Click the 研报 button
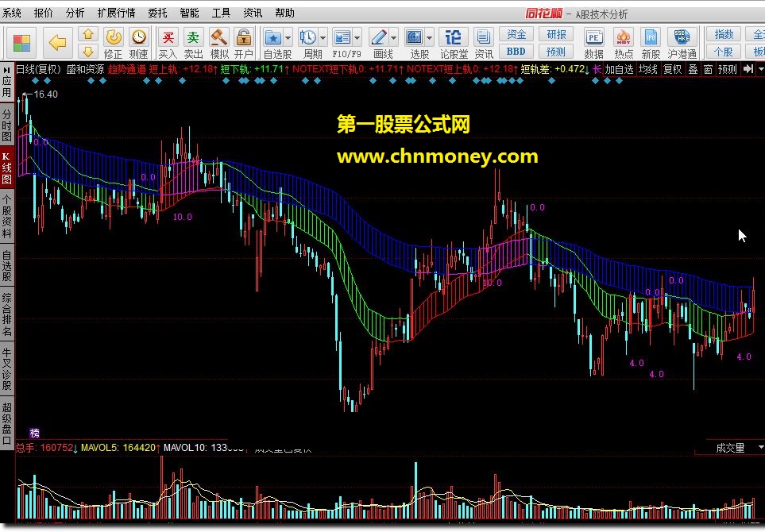The width and height of the screenshot is (765, 532). [x=556, y=34]
